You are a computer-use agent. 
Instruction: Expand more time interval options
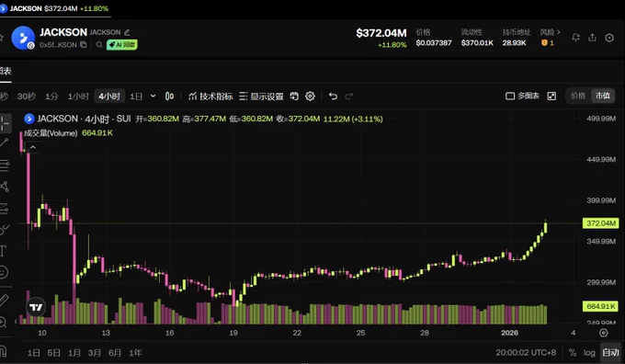point(153,97)
